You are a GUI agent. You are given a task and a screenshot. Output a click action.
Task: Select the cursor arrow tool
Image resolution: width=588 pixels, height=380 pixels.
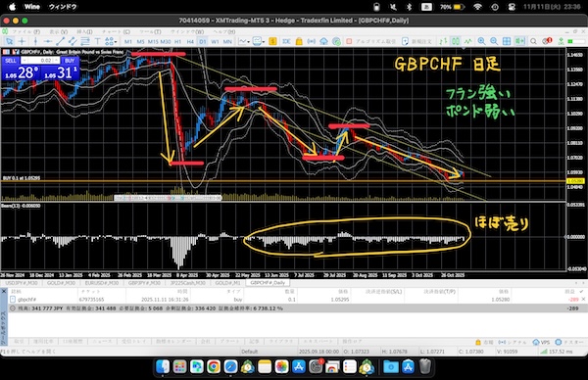point(10,41)
